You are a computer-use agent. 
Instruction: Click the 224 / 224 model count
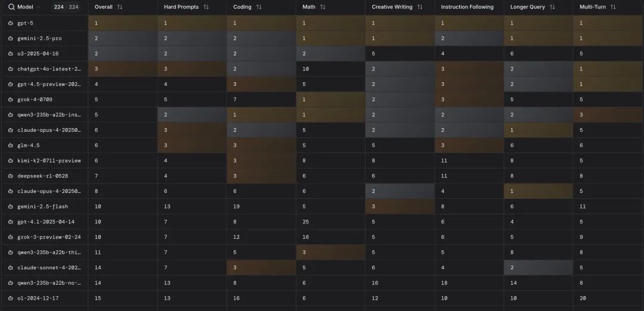66,7
